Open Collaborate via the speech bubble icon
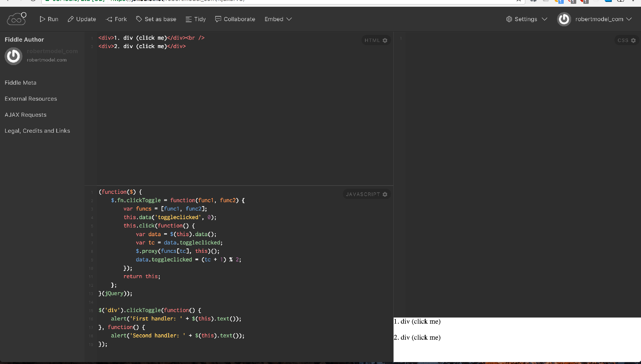This screenshot has width=641, height=364. [218, 19]
